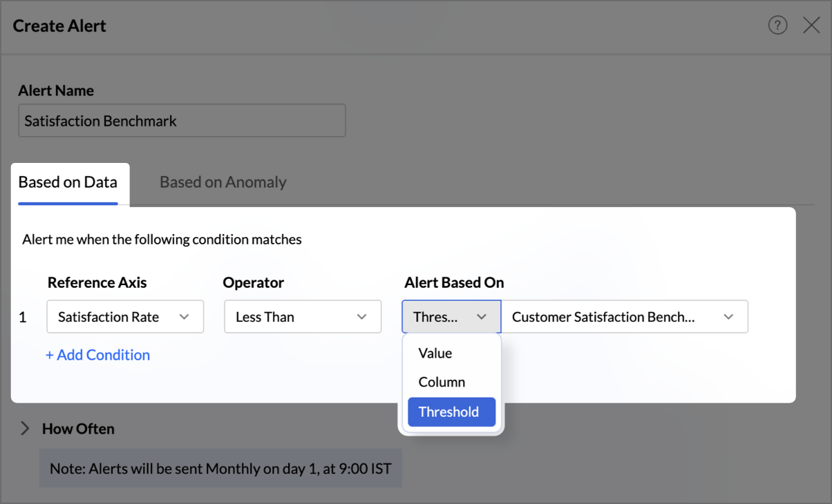The height and width of the screenshot is (504, 832).
Task: Click the How Often section heading
Action: (x=78, y=429)
